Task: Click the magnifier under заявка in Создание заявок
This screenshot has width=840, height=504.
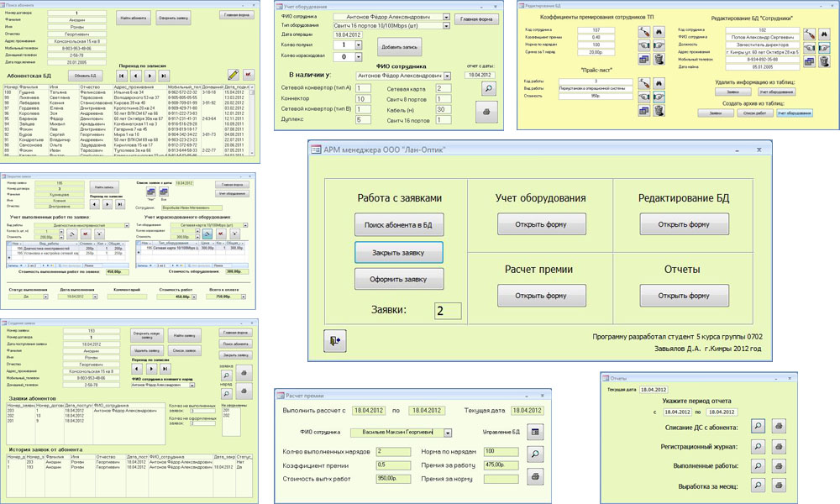Action: coord(227,375)
